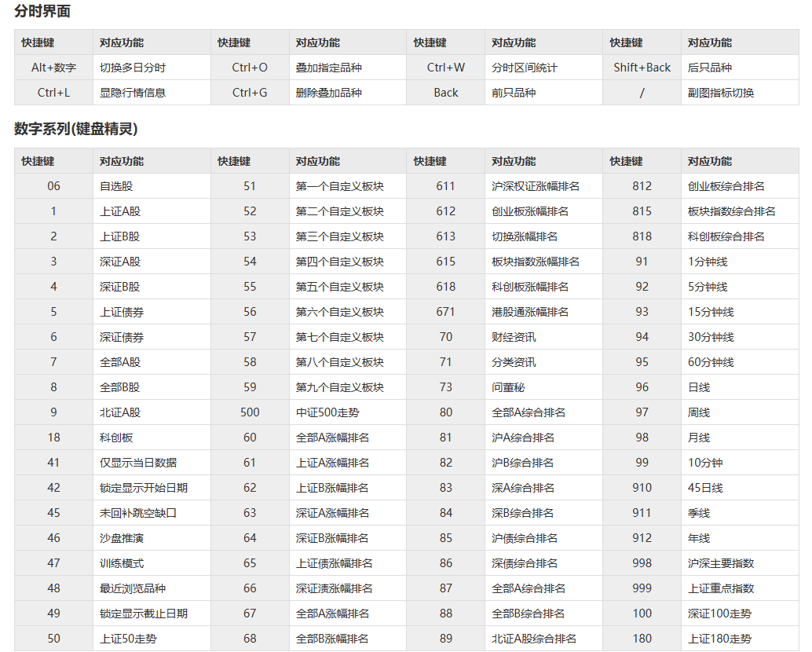Click the 北证A股综合排名 cell
The height and width of the screenshot is (652, 812).
[543, 639]
